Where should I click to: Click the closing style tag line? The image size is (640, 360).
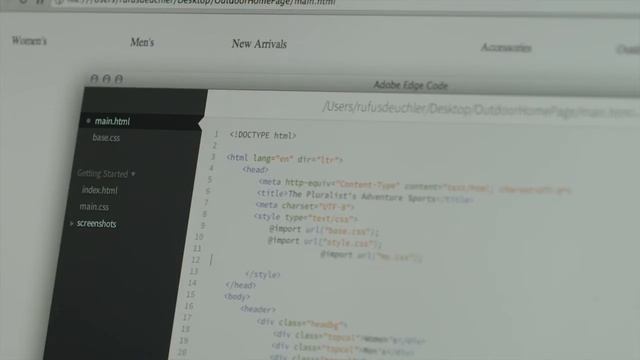263,275
